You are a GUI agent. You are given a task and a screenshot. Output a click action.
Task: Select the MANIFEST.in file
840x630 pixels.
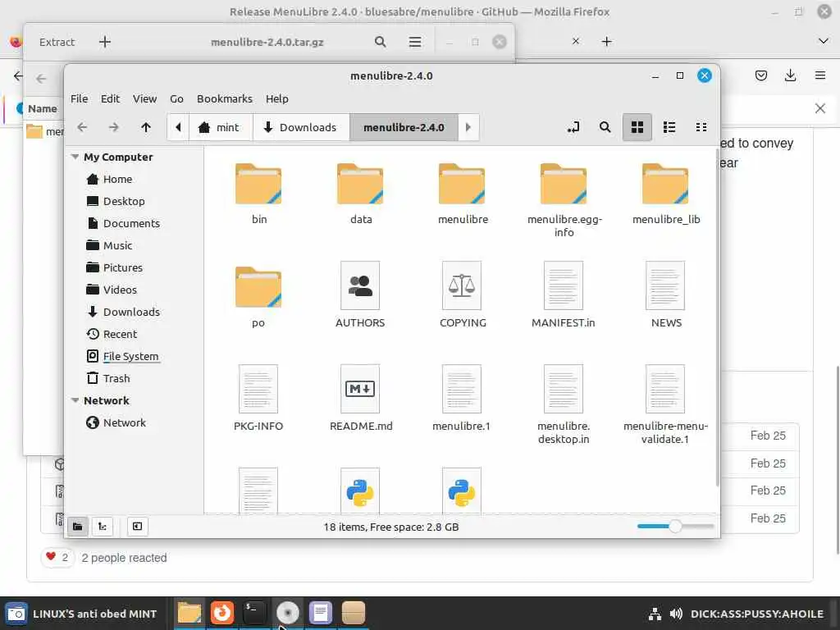coord(563,294)
